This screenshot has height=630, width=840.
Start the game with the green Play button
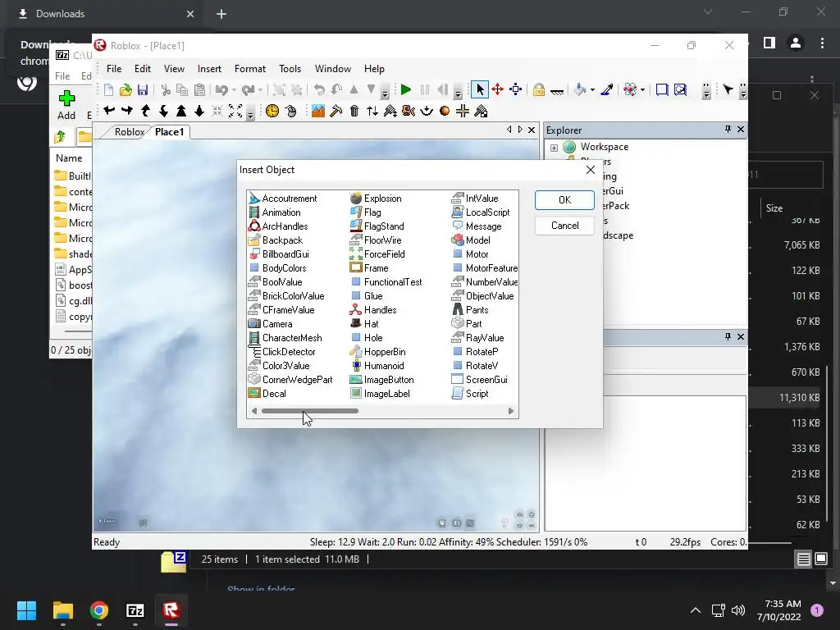point(405,89)
